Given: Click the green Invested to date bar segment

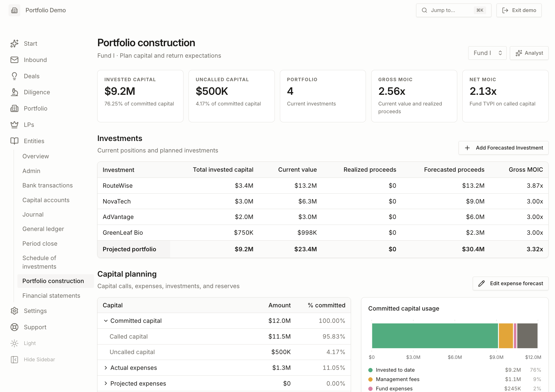Looking at the screenshot, I should 435,336.
